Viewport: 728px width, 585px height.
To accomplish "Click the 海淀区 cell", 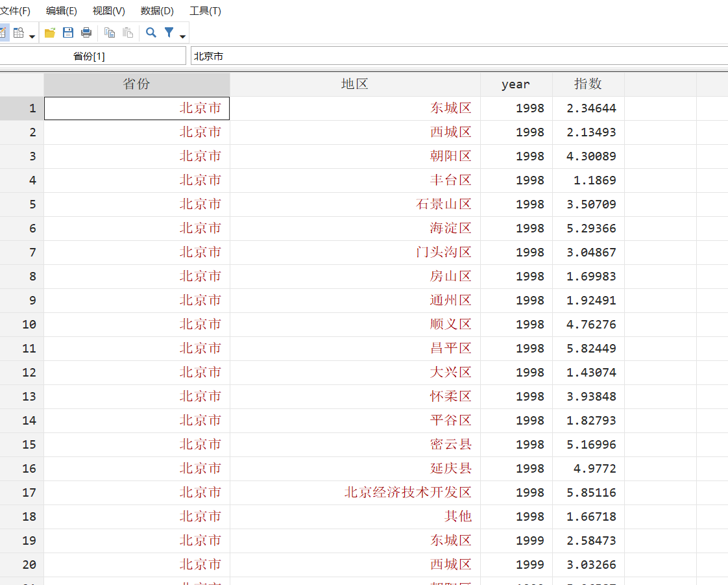I will click(x=355, y=228).
